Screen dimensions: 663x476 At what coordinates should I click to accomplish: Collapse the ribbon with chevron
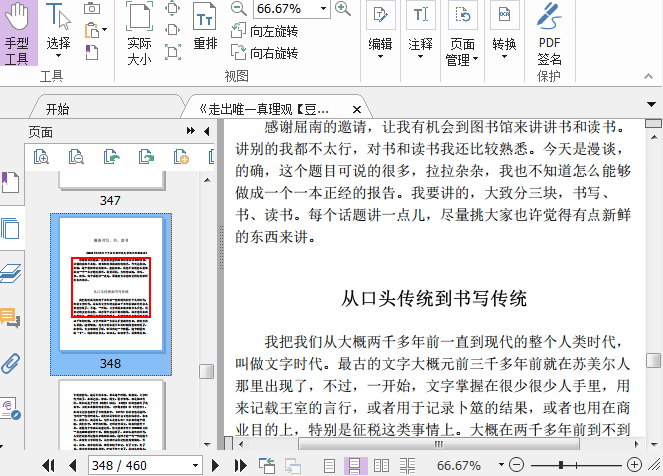tap(648, 76)
